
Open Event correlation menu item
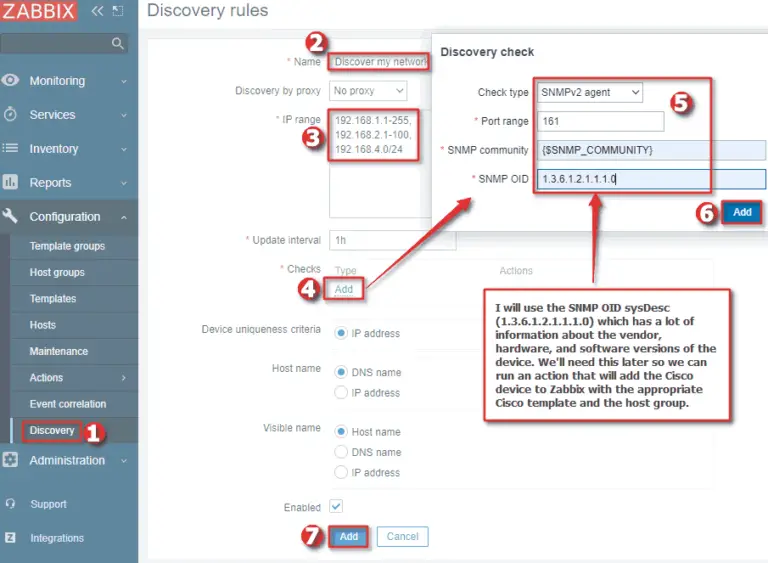[68, 404]
